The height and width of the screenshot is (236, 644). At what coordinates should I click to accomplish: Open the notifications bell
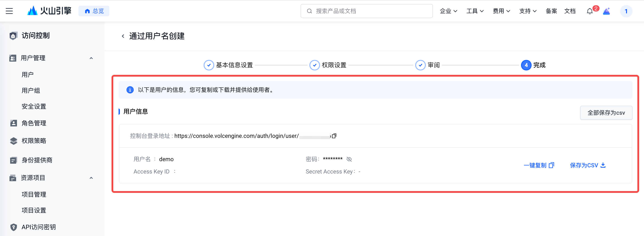[x=590, y=11]
